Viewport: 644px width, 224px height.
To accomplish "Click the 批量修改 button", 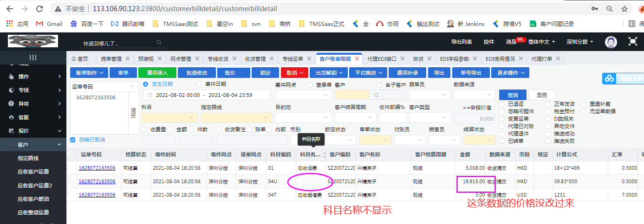I will 196,73.
